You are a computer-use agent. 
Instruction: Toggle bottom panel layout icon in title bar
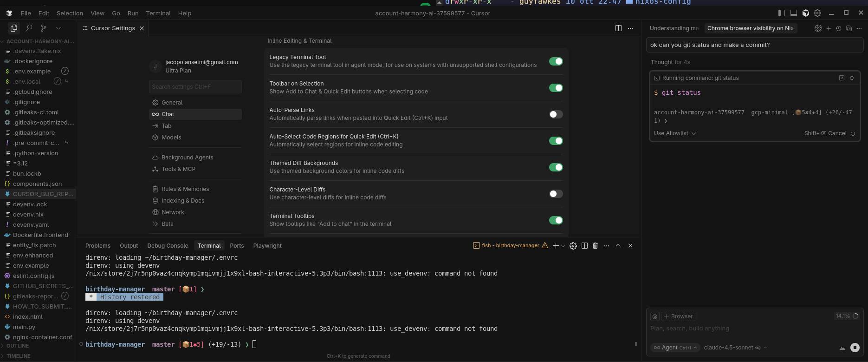[794, 13]
